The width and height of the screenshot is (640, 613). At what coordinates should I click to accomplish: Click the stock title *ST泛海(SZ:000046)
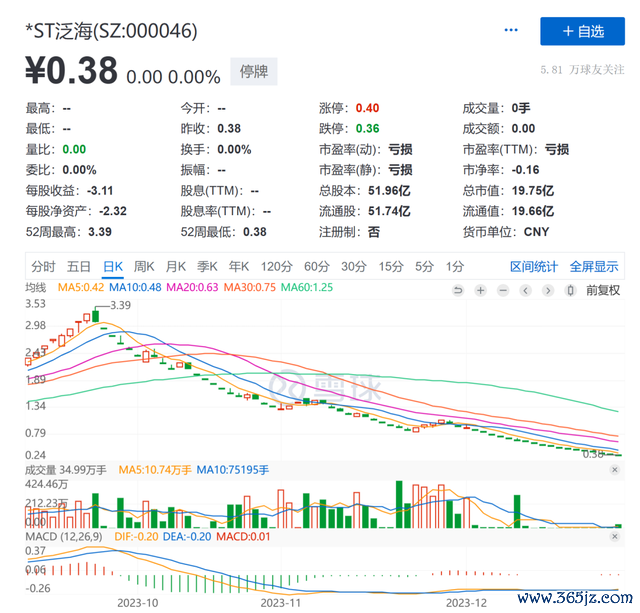click(111, 31)
